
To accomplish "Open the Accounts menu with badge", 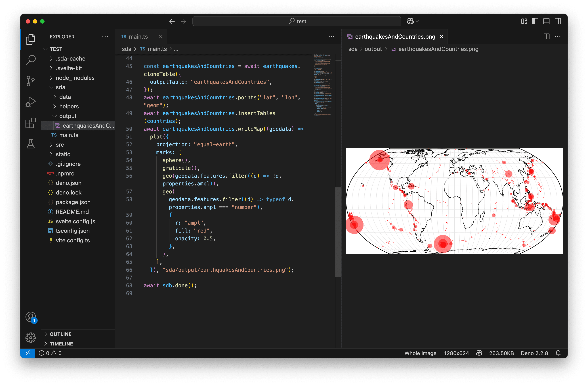I will pos(31,317).
